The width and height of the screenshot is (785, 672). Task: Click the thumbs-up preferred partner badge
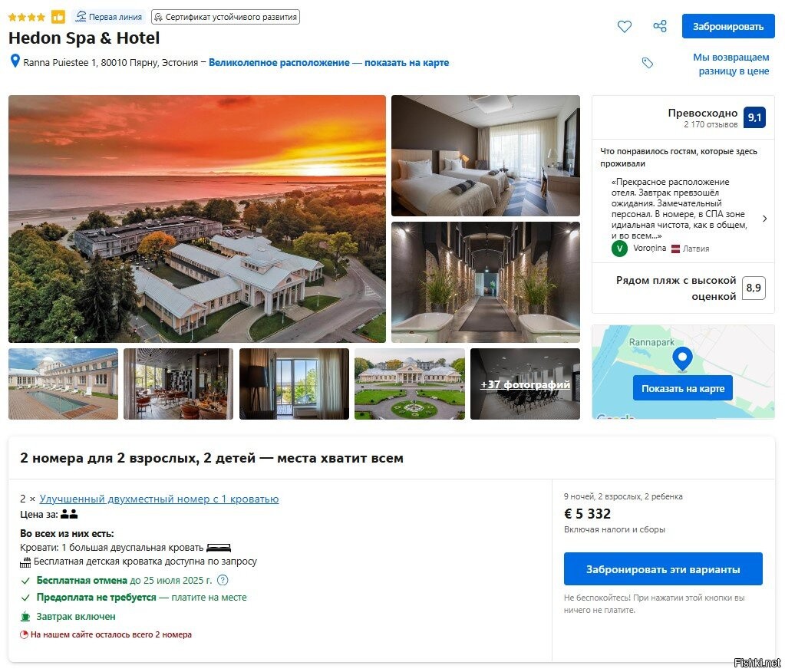pyautogui.click(x=58, y=17)
